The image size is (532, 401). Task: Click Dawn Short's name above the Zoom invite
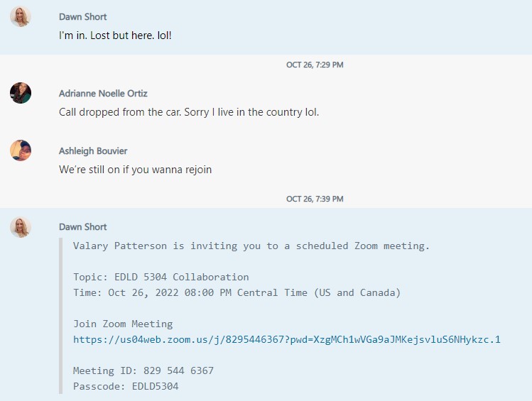tap(82, 227)
